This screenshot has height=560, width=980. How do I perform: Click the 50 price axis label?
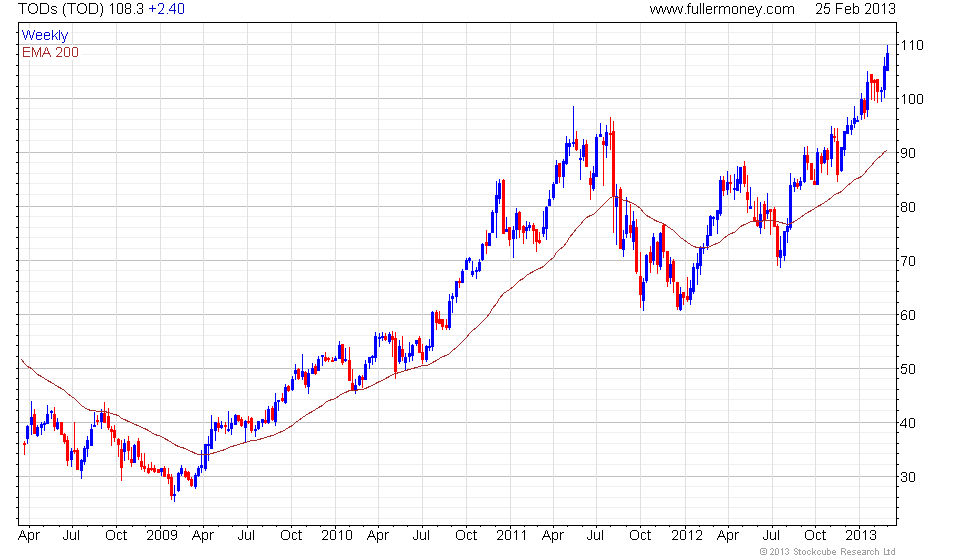point(908,369)
